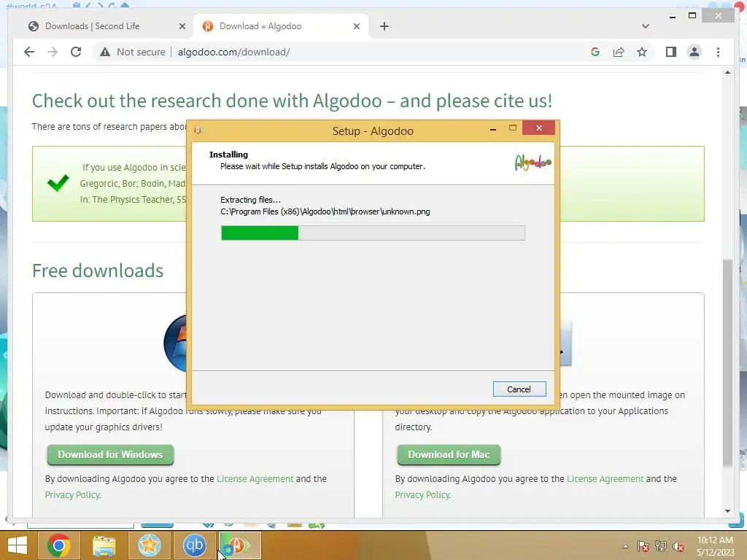Image resolution: width=747 pixels, height=560 pixels.
Task: Click Download for Mac button
Action: pos(449,455)
